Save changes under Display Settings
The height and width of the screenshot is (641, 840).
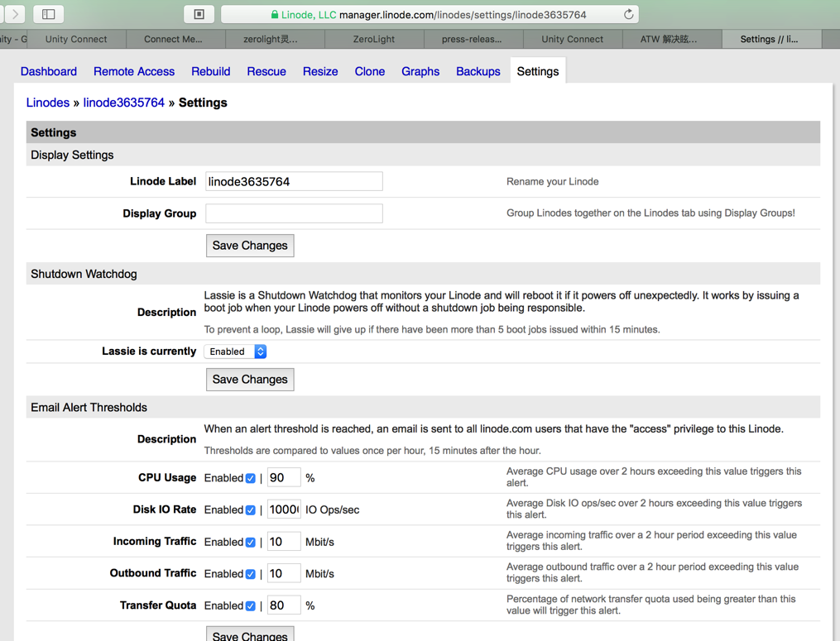(x=250, y=246)
